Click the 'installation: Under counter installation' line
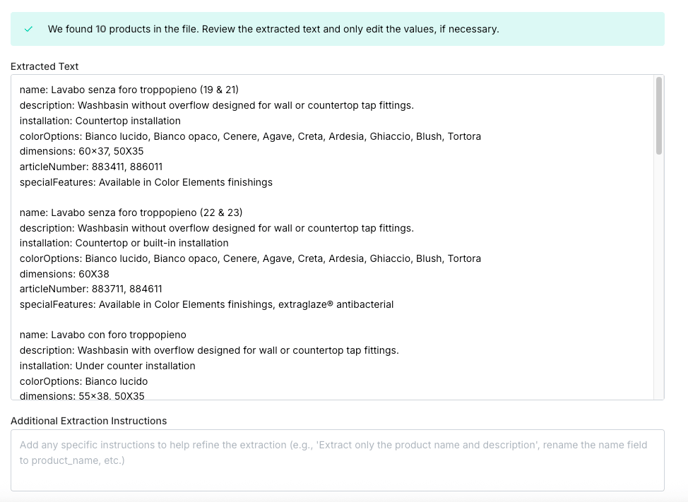This screenshot has height=502, width=688. click(x=108, y=366)
